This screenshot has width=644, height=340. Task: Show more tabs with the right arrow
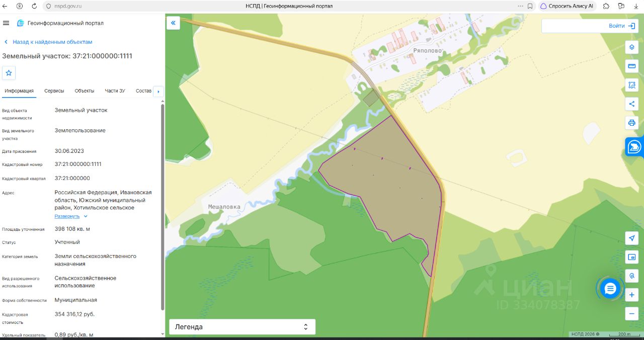coord(158,92)
